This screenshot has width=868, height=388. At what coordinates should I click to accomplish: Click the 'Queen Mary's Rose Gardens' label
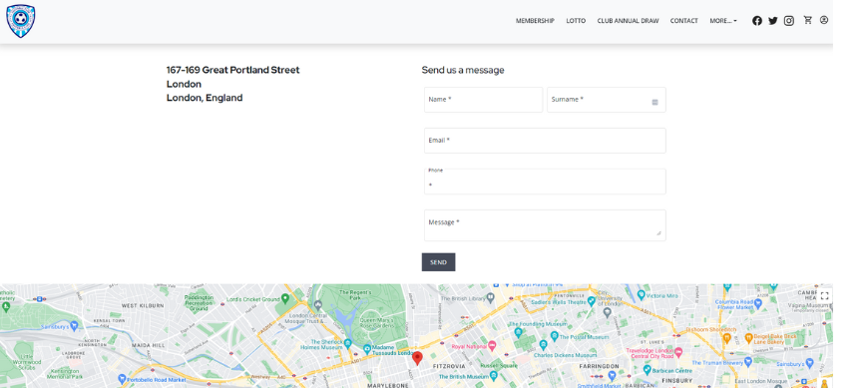[377, 323]
